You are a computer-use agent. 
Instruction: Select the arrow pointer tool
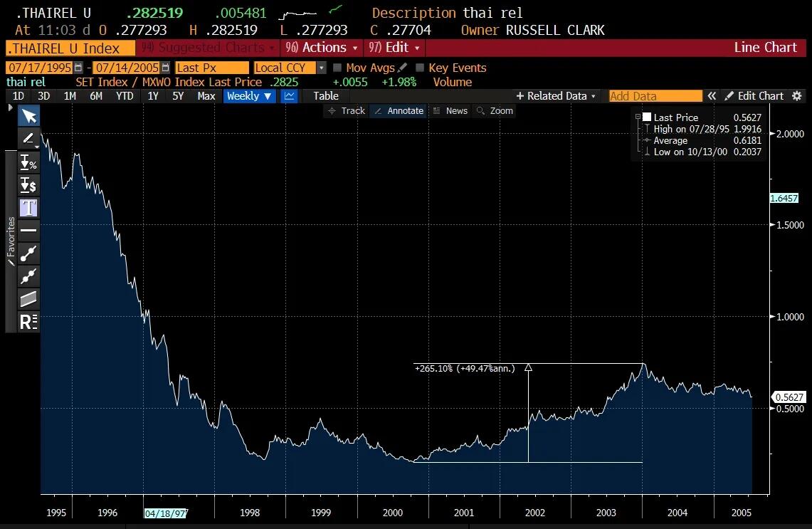[x=28, y=116]
